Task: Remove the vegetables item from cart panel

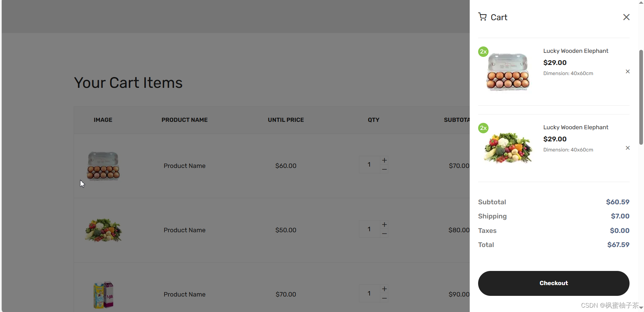Action: 628,148
